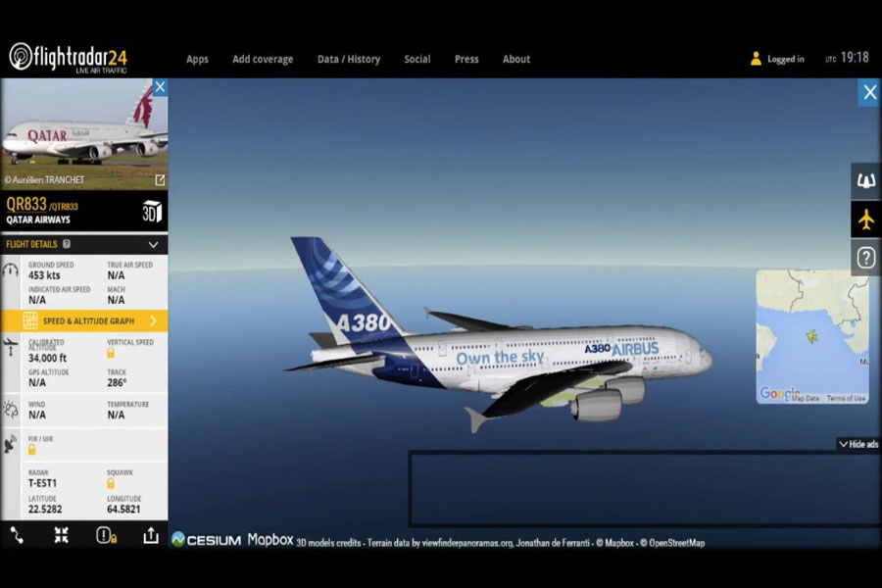The image size is (882, 588).
Task: Click the 34,000 ft altitude value
Action: 47,358
